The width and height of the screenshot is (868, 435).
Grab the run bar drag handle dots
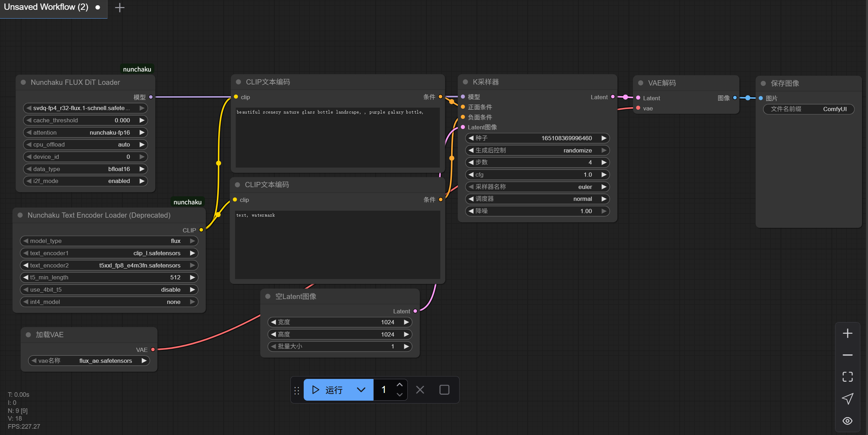297,390
